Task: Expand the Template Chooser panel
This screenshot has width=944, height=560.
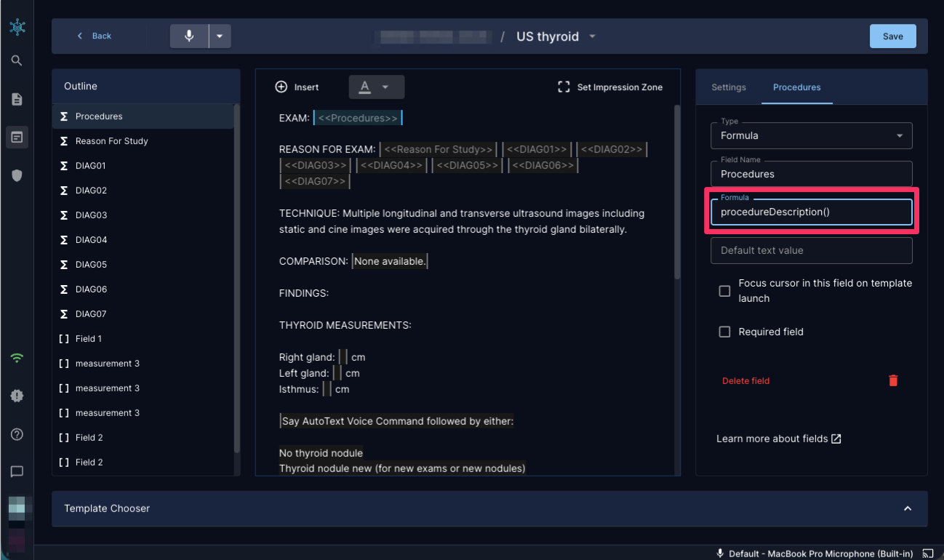Action: click(908, 508)
